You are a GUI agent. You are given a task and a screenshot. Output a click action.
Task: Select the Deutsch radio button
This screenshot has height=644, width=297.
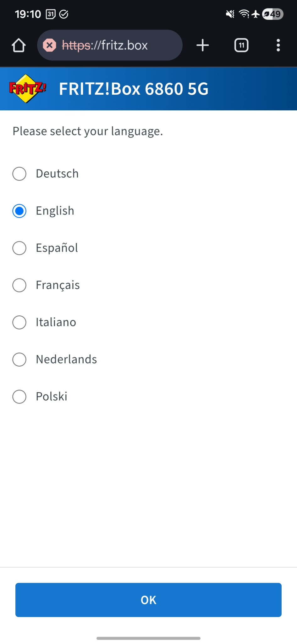click(19, 174)
